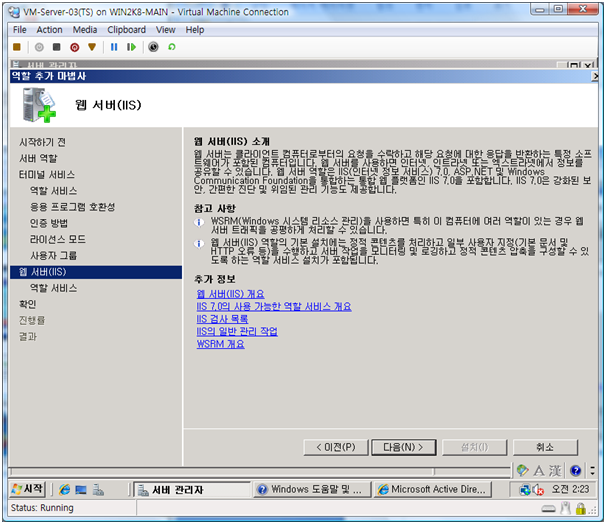
Task: Open the 웹 서버(IIS) 개요 link
Action: point(230,294)
